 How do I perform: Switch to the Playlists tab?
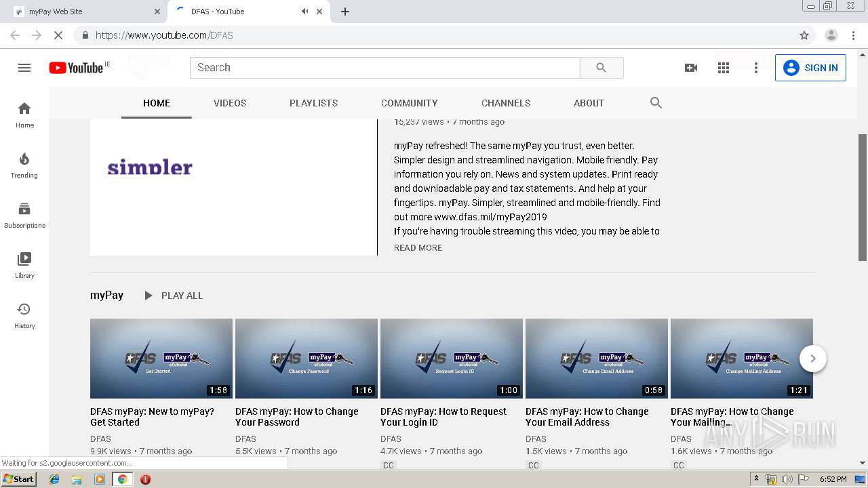pyautogui.click(x=313, y=103)
